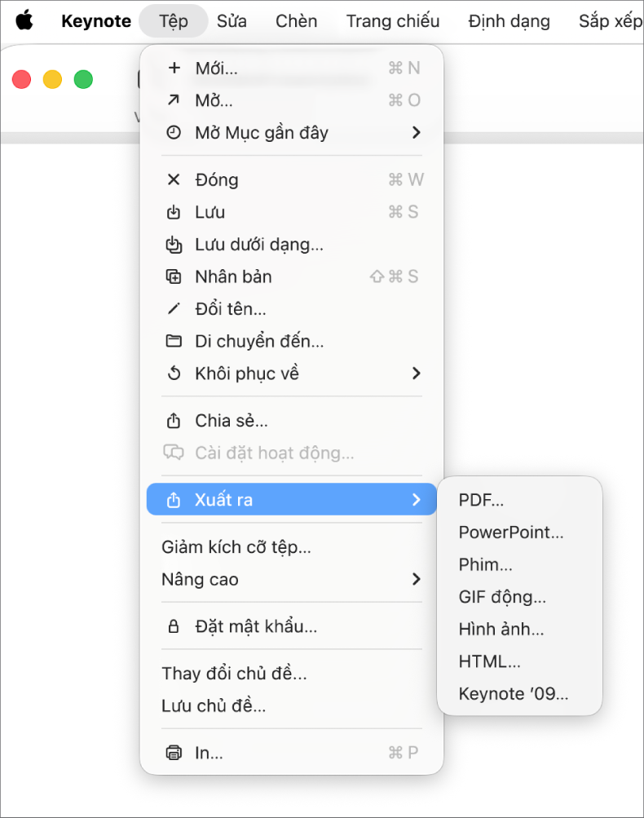Open the Sửa menu in menu bar
Image resolution: width=644 pixels, height=818 pixels.
point(232,21)
